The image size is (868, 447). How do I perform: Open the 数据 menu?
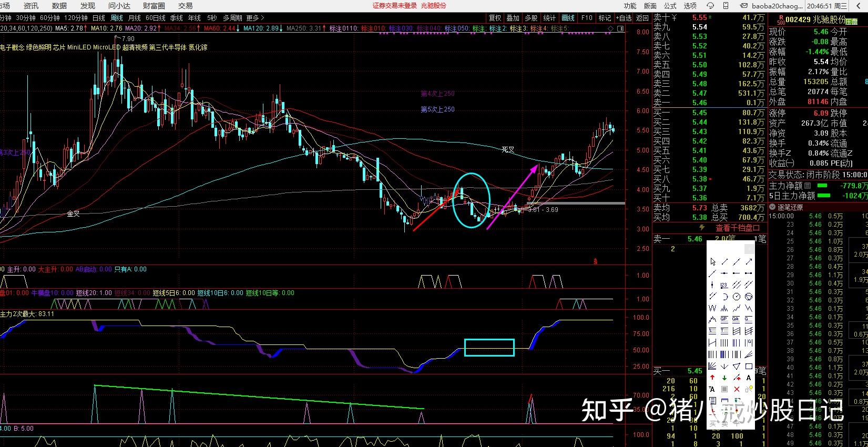click(59, 6)
